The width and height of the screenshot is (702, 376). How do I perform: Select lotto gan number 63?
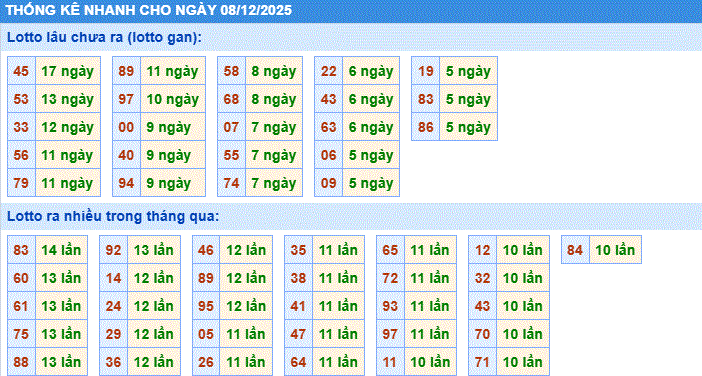(329, 127)
